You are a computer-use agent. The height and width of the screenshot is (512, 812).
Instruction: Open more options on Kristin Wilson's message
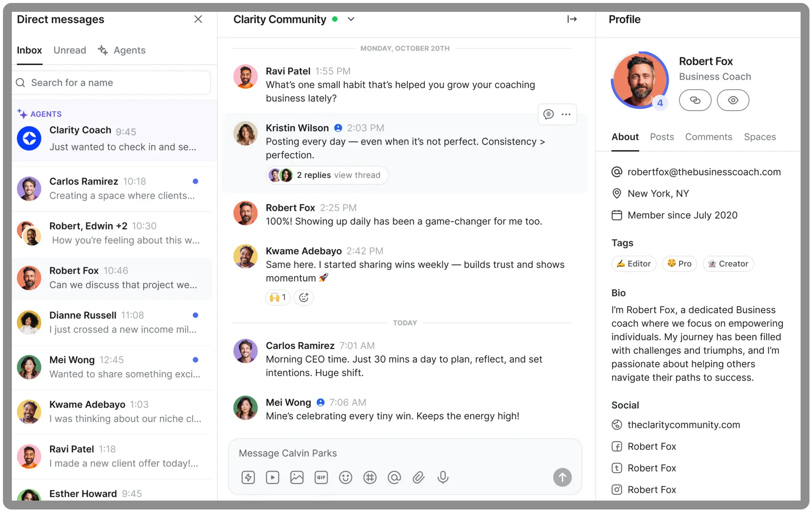(x=566, y=114)
